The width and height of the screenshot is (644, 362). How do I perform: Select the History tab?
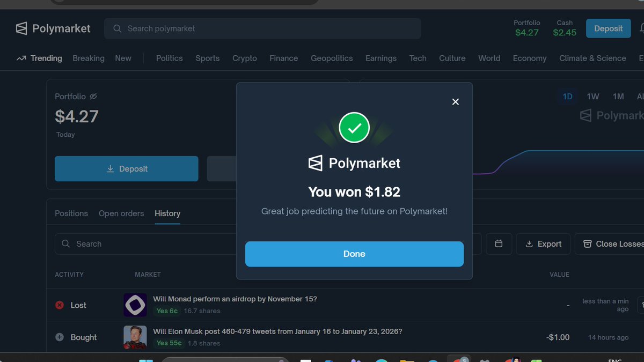point(167,213)
